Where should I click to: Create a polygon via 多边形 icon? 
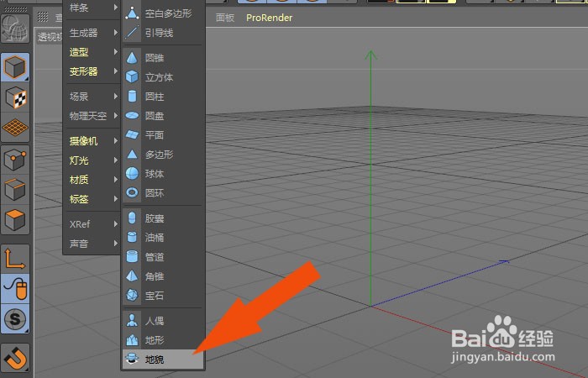(x=132, y=154)
